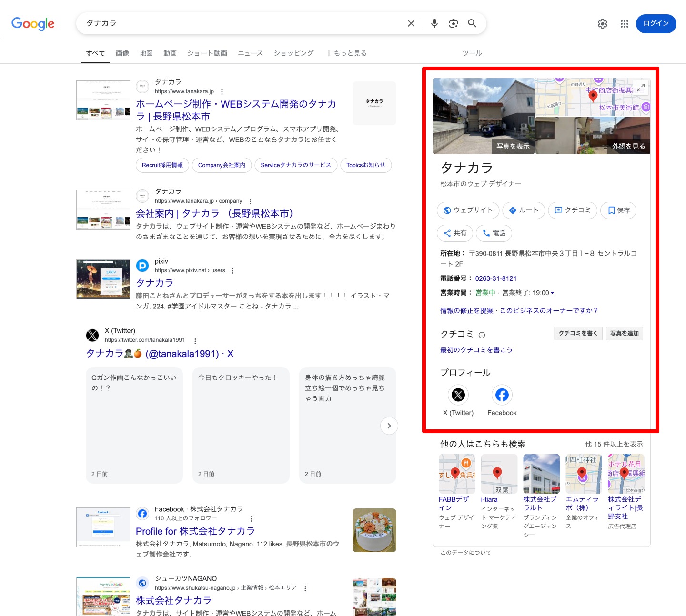The image size is (686, 616).
Task: Open Serviceタナカラのサービス sitelink chip
Action: point(296,165)
